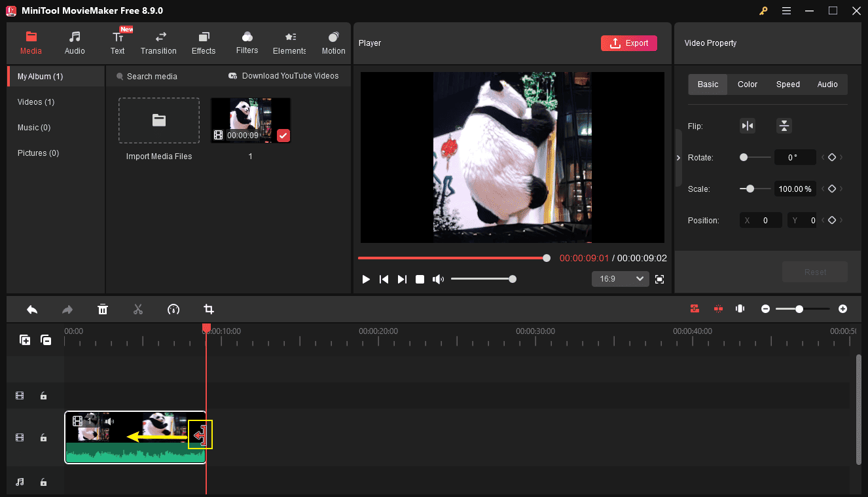Click the Rotate slider handle
868x497 pixels.
[x=744, y=157]
